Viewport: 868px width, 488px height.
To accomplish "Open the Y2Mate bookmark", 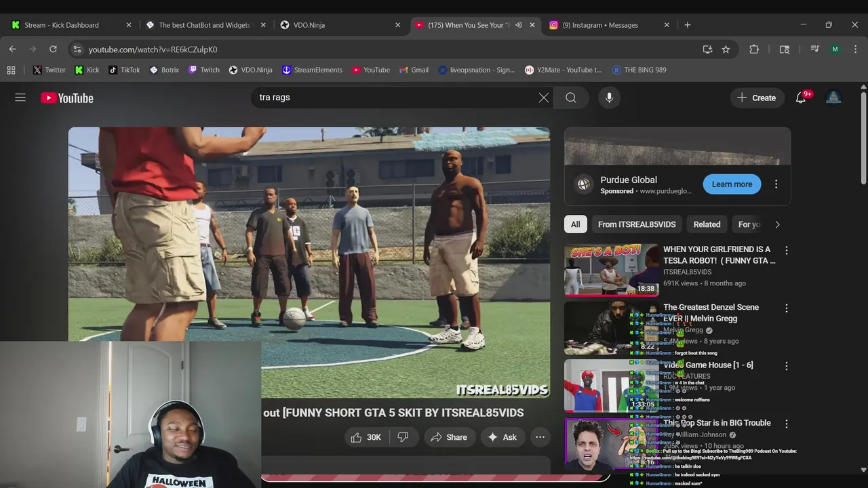I will [563, 70].
